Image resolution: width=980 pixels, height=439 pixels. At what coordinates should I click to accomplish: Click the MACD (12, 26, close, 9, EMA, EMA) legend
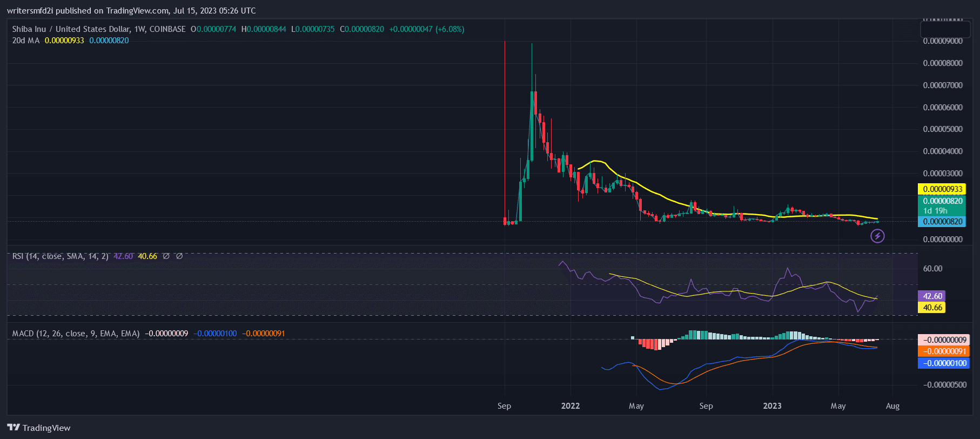[76, 334]
